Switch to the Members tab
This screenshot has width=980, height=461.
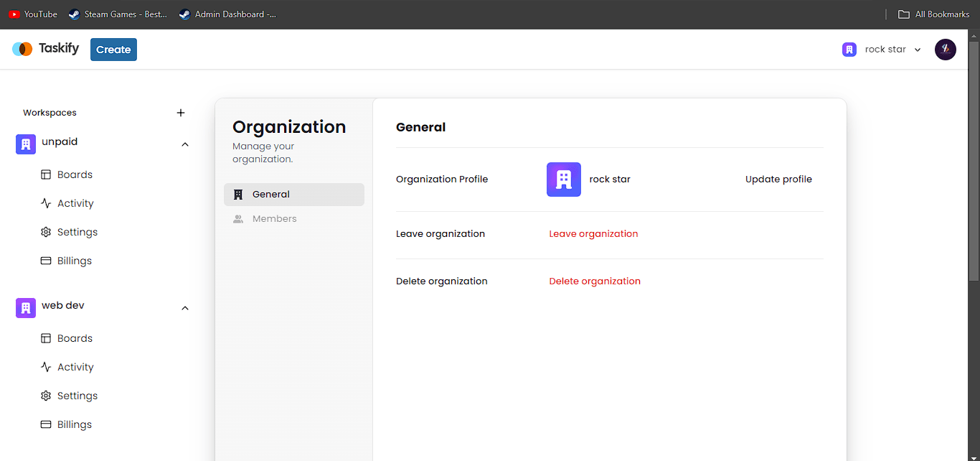click(294, 219)
